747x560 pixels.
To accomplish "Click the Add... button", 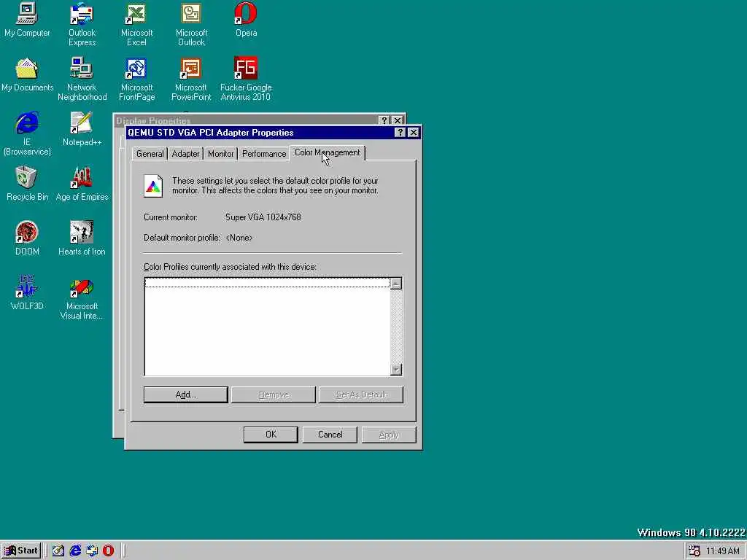I will [186, 394].
